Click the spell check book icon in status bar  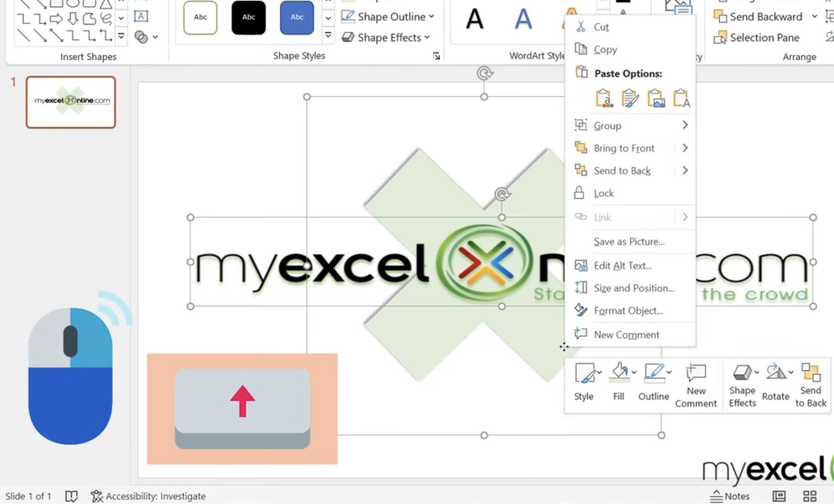click(71, 496)
